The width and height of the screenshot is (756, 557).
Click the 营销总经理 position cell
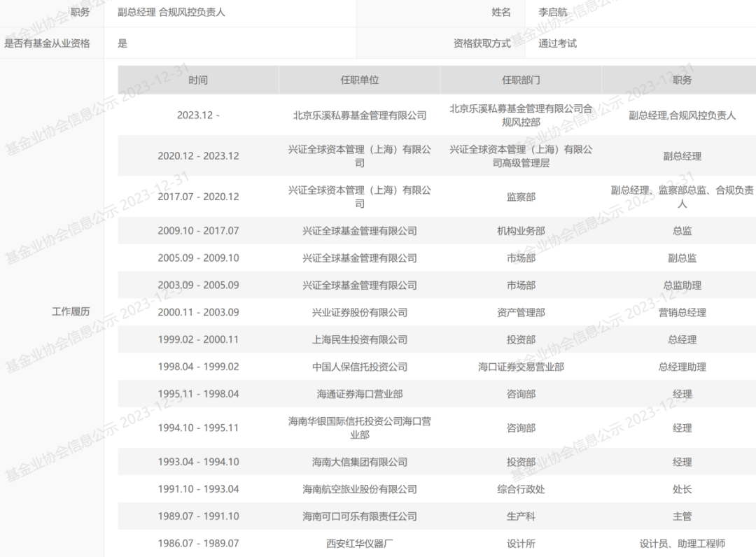click(682, 312)
